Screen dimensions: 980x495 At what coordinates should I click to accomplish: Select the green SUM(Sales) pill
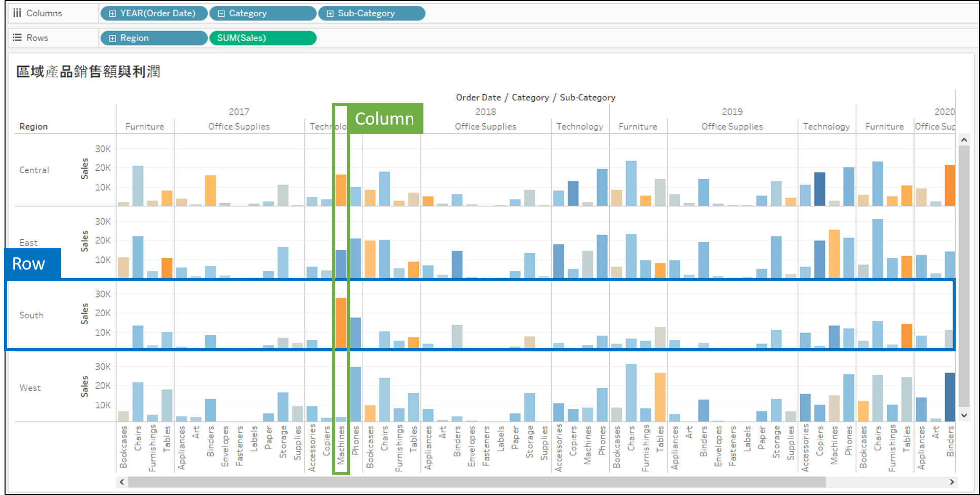click(x=262, y=38)
